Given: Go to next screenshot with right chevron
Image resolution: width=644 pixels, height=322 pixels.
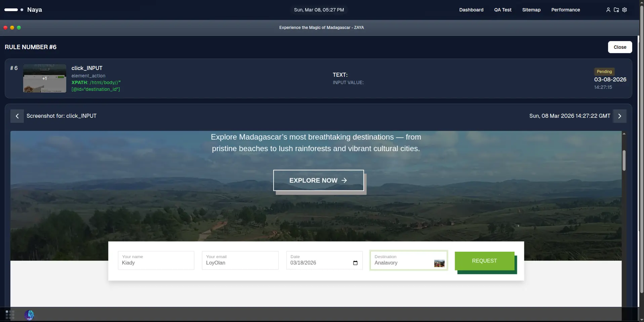Looking at the screenshot, I should point(619,116).
